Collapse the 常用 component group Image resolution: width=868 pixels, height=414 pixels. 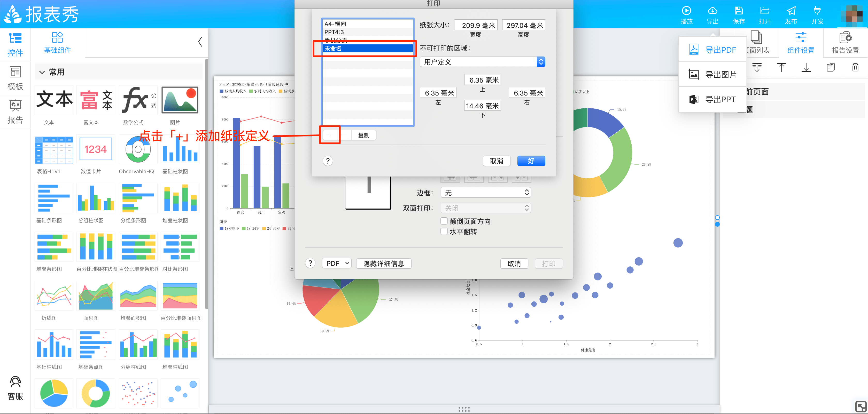point(42,72)
